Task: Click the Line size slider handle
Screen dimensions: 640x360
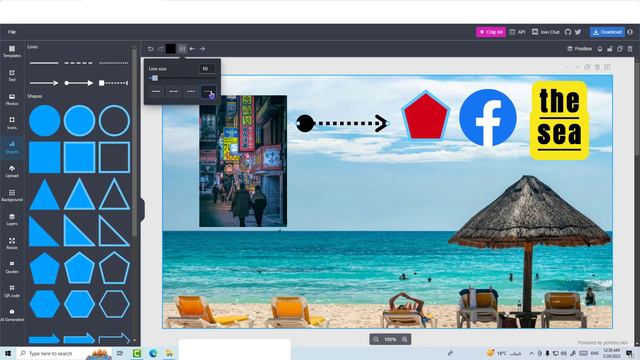Action: click(155, 78)
